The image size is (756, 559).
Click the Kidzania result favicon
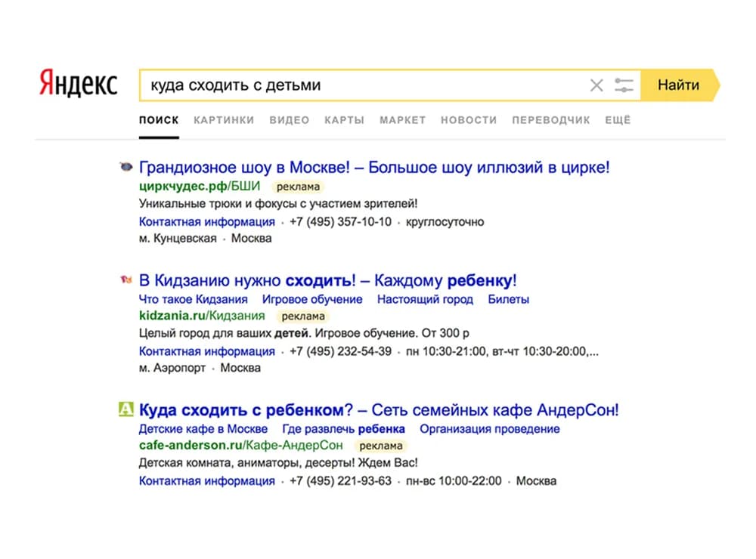click(125, 279)
